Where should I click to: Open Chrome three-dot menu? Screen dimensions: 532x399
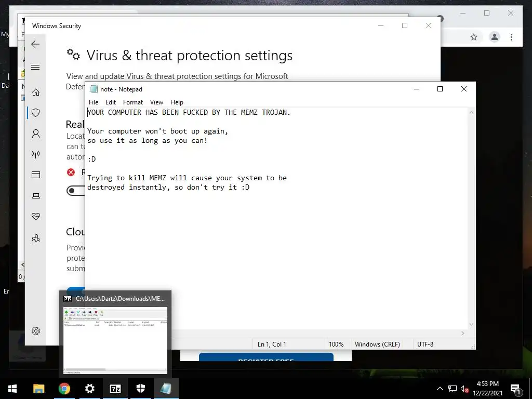[x=511, y=37]
